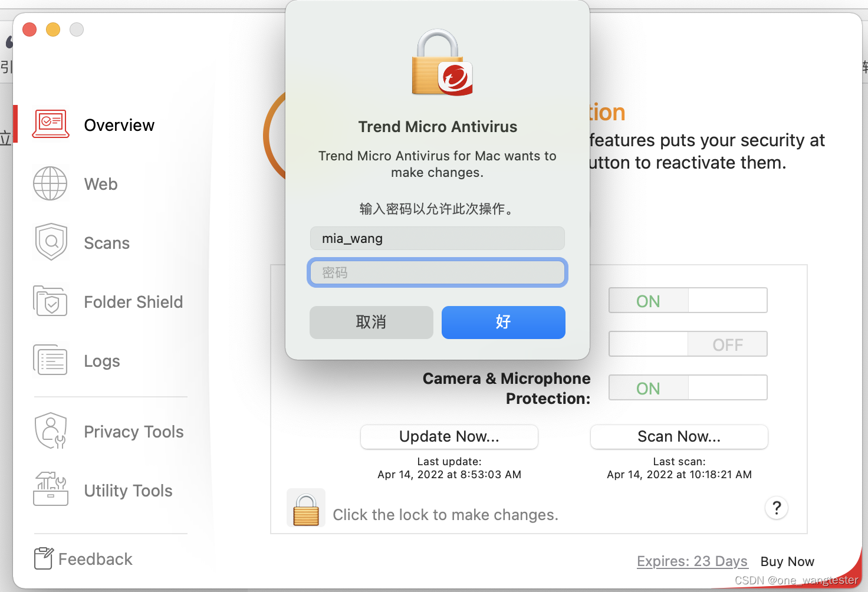
Task: Click the lock icon to make changes
Action: pos(306,508)
